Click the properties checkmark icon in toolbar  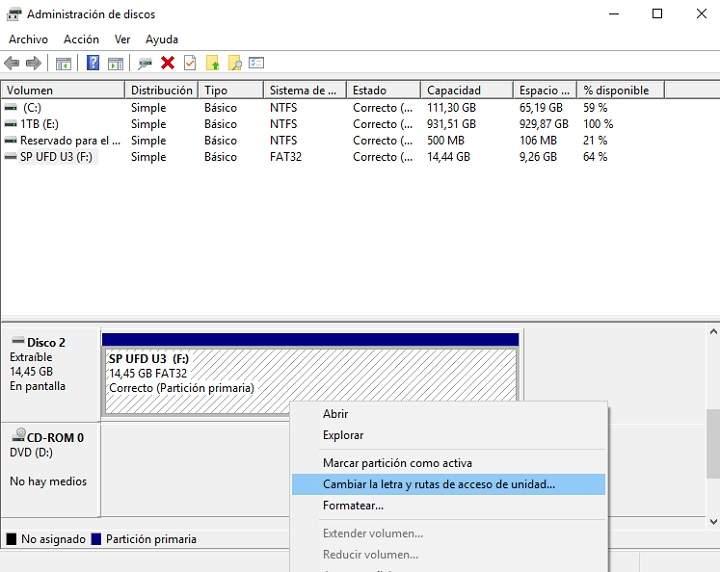(x=189, y=63)
